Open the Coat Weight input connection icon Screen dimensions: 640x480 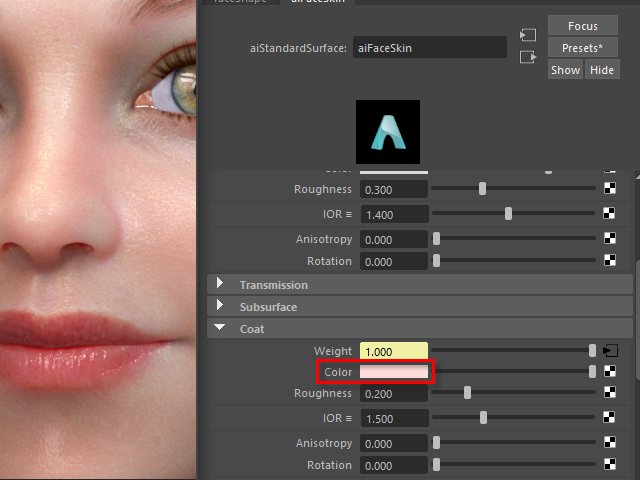610,351
